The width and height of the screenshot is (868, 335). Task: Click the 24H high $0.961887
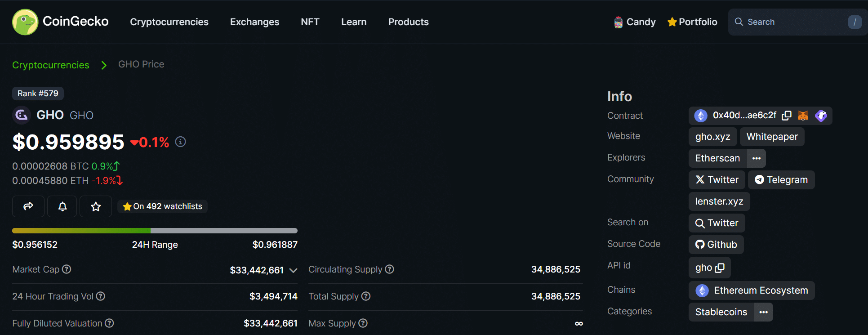pyautogui.click(x=275, y=245)
